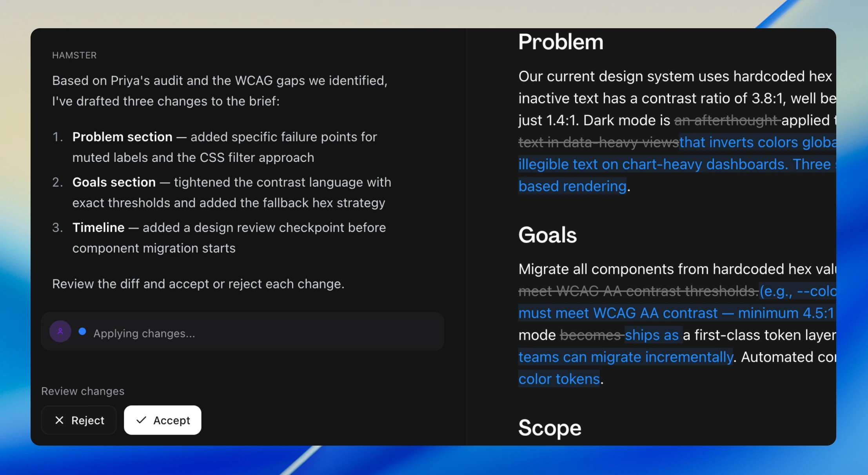Reject the proposed changes

(x=79, y=420)
